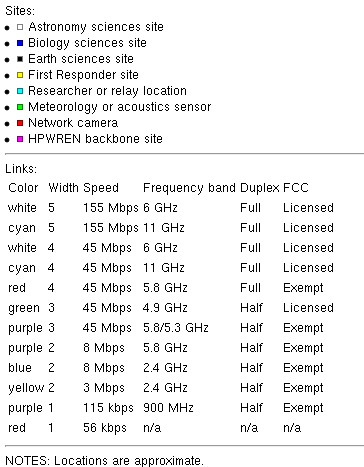Click the 115 kbps speed cell
The image size is (364, 467).
click(x=108, y=408)
